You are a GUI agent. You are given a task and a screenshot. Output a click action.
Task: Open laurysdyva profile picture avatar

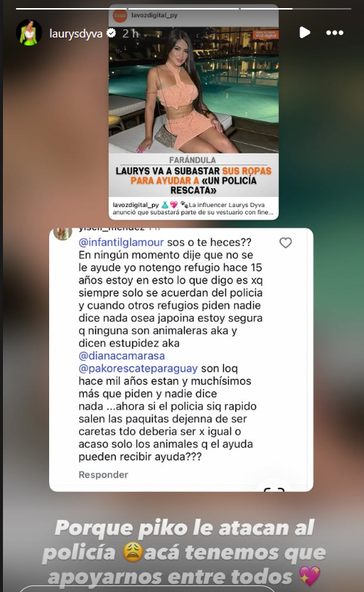click(x=29, y=32)
